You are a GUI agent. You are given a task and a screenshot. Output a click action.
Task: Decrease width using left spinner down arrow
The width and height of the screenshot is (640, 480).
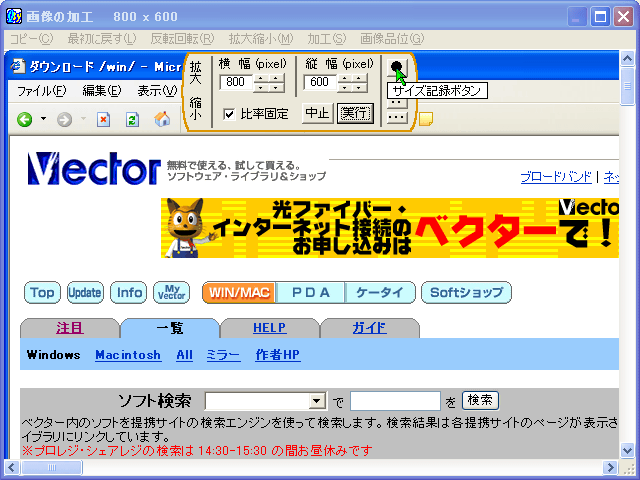(260, 87)
